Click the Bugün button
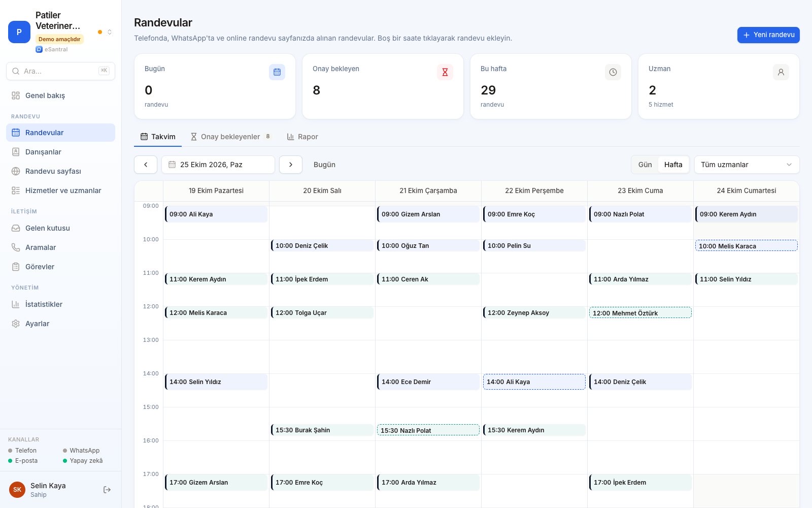This screenshot has height=508, width=812. (324, 165)
